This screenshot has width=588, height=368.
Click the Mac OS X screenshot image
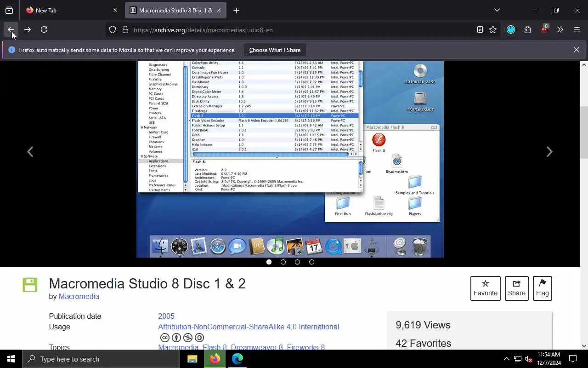click(x=290, y=159)
